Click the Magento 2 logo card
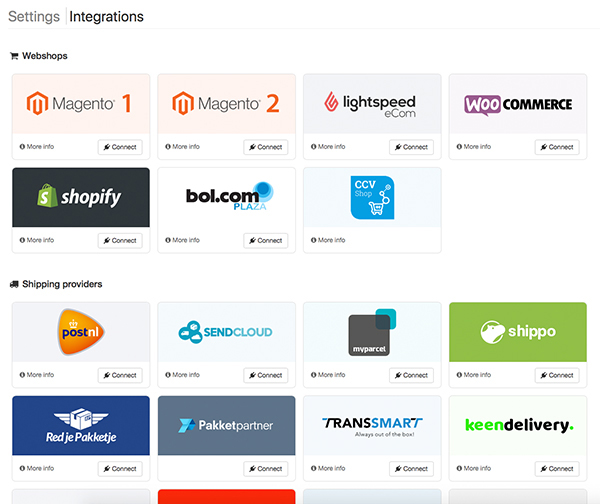This screenshot has width=600, height=504. click(x=227, y=104)
